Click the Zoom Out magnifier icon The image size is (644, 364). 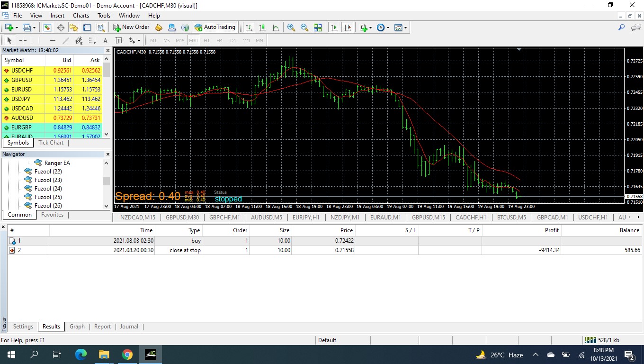coord(304,27)
